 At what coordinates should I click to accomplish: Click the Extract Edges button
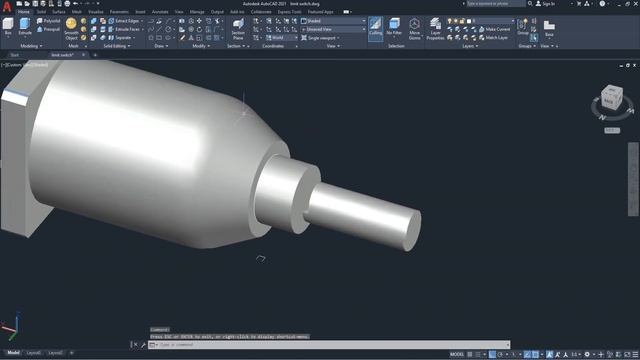pyautogui.click(x=125, y=21)
